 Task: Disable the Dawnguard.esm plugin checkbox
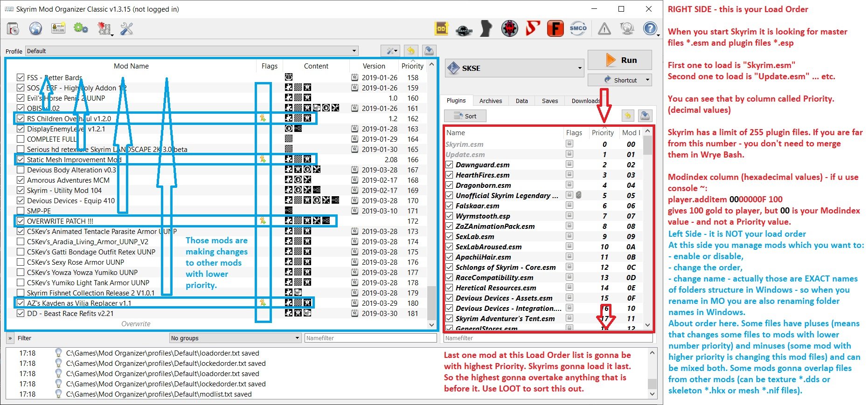(449, 165)
